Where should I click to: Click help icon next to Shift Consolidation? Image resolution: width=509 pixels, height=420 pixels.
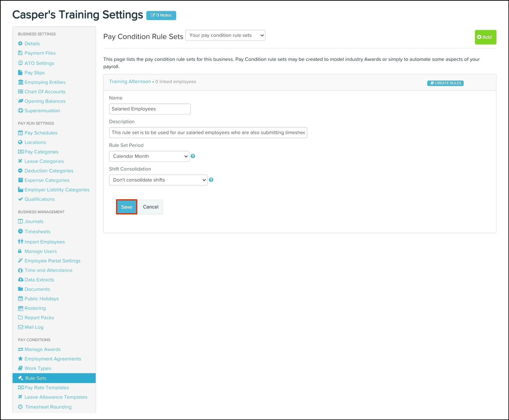point(211,180)
